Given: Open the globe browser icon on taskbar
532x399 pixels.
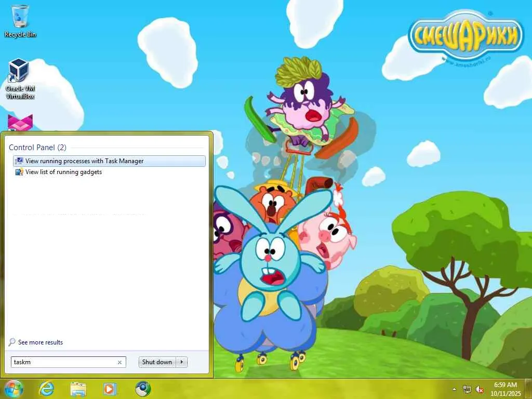Looking at the screenshot, I should tap(143, 389).
